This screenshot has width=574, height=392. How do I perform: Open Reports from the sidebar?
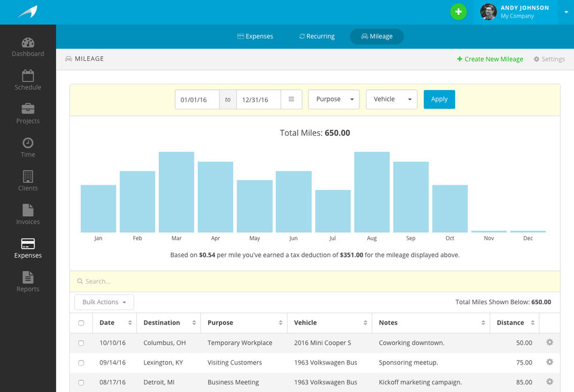pos(28,282)
